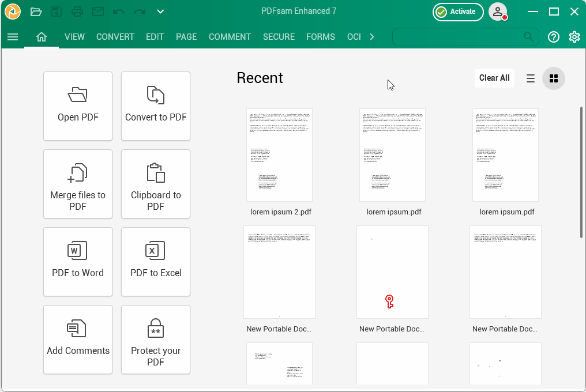Show more ribbon tabs with chevron arrow

(x=372, y=37)
